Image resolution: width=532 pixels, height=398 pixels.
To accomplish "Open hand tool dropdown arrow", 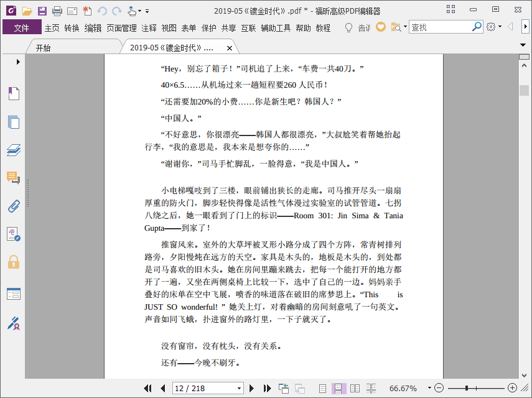I will [139, 11].
